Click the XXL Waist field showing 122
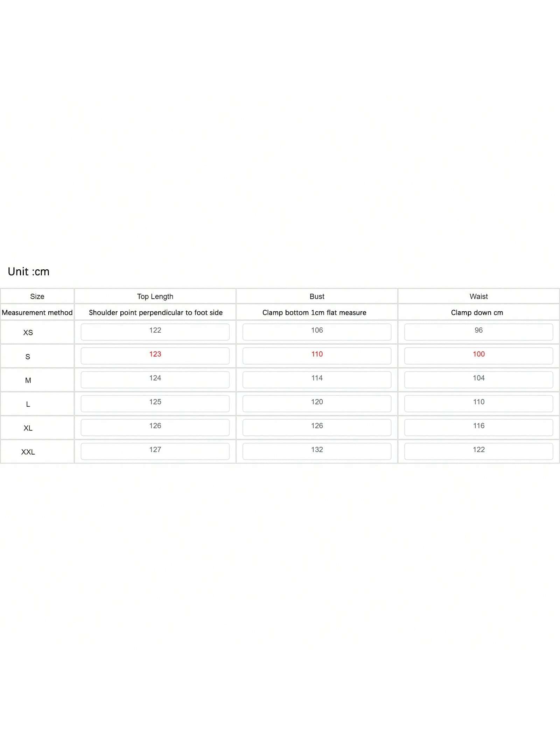 pyautogui.click(x=478, y=451)
